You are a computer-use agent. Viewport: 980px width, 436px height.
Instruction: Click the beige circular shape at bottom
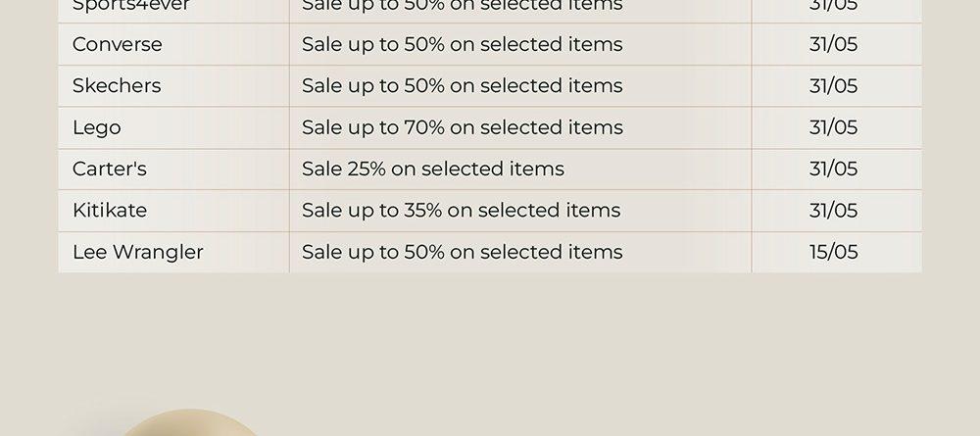tap(187, 423)
